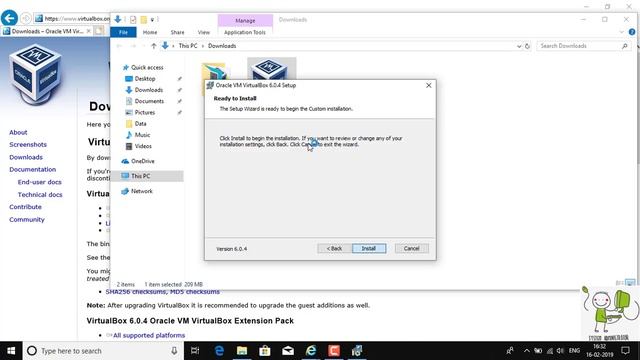This screenshot has height=360, width=640.
Task: Close the Downloads – Oracle VM browser tab
Action: 89,31
